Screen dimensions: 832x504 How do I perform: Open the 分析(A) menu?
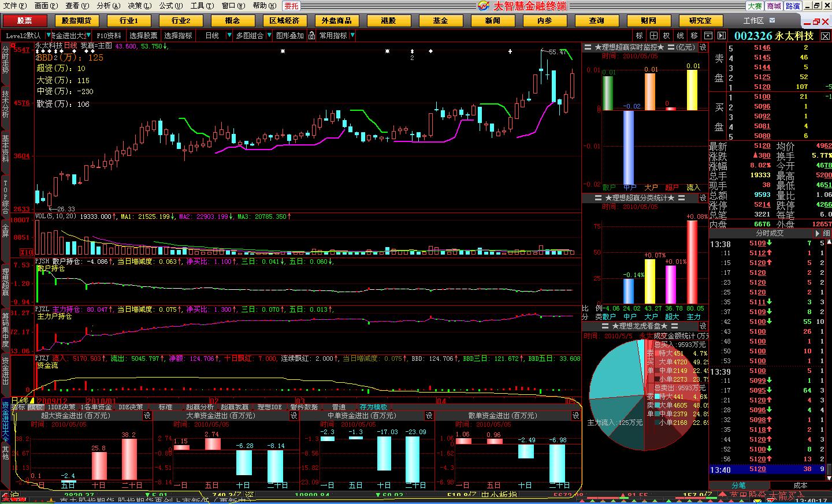click(109, 6)
